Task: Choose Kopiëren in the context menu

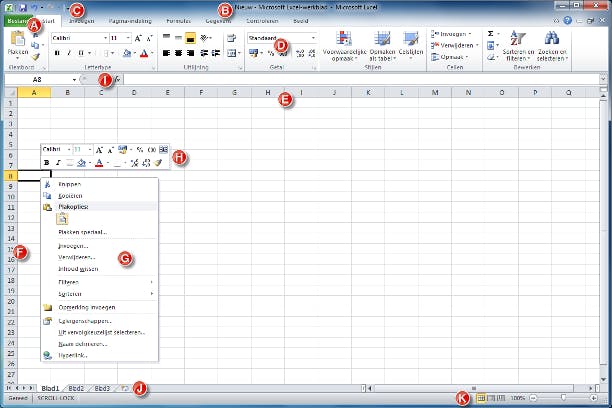Action: (x=99, y=196)
